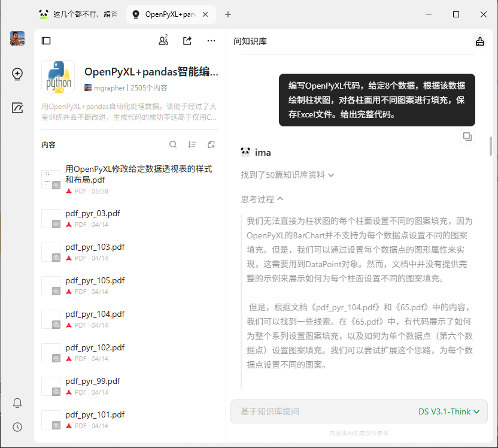Click the share icon next to the title

[x=187, y=40]
